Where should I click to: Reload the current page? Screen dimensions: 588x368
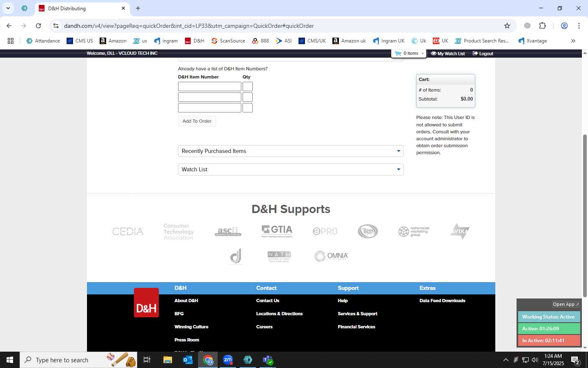(38, 26)
